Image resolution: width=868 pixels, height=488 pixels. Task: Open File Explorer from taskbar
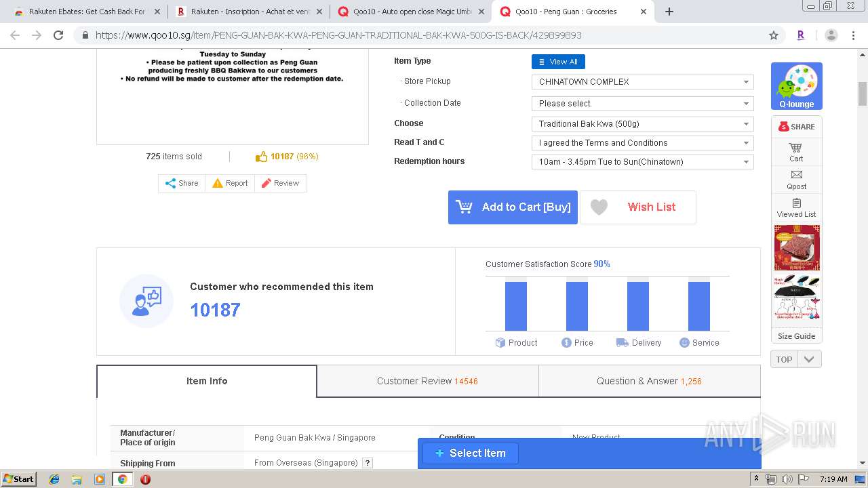coord(77,479)
